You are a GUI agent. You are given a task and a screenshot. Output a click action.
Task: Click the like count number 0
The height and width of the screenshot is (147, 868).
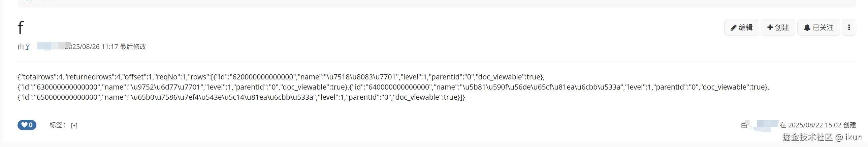pos(31,125)
